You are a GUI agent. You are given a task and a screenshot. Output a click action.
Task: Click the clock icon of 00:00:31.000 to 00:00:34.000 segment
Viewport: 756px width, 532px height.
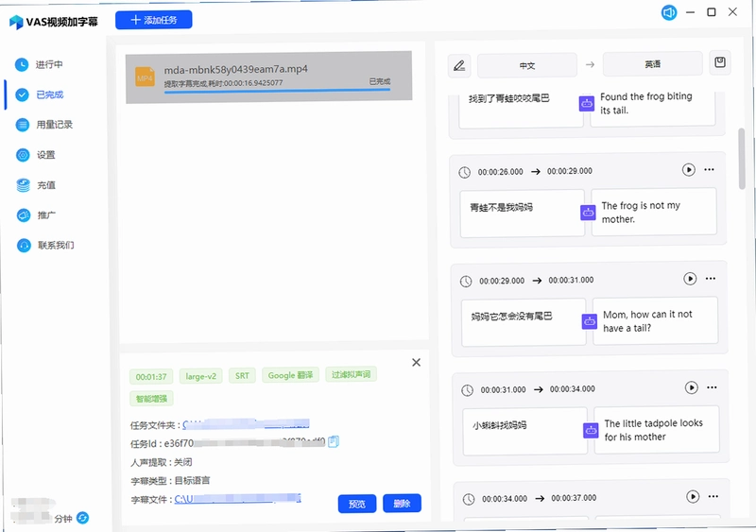467,390
